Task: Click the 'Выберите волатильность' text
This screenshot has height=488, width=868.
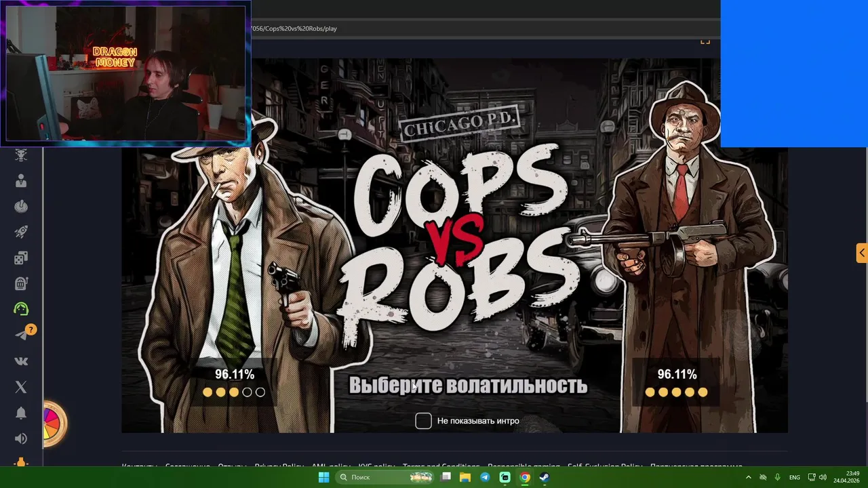Action: (468, 386)
